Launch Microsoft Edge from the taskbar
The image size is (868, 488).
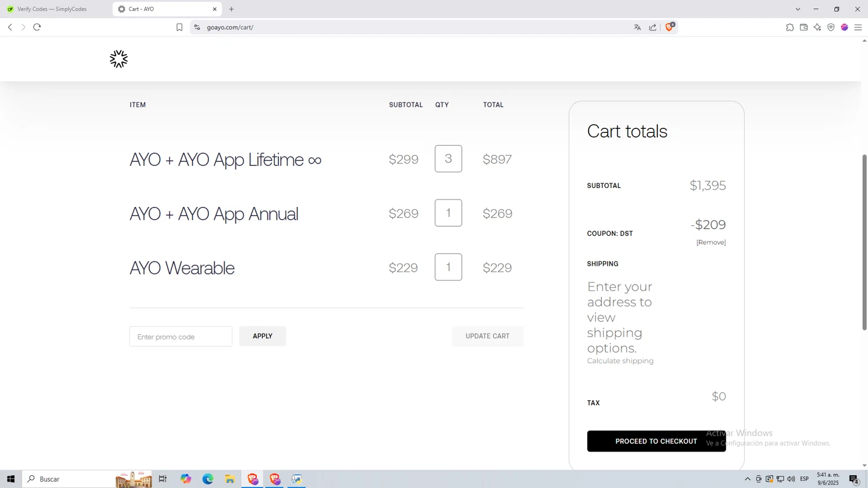pyautogui.click(x=208, y=479)
